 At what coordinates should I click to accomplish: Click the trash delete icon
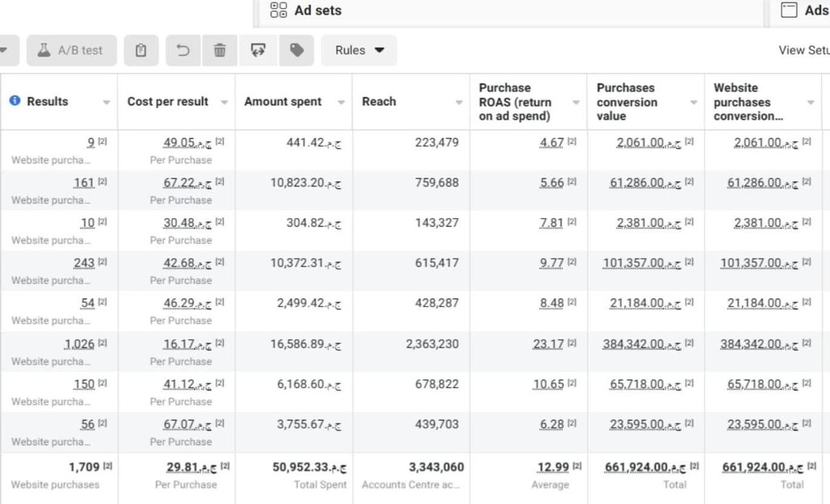pos(220,50)
